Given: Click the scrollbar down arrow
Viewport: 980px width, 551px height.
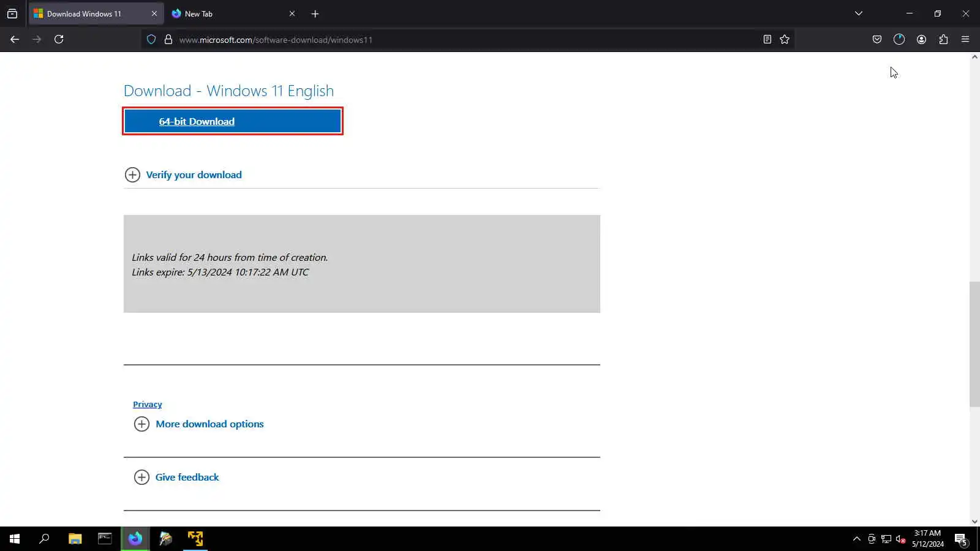Looking at the screenshot, I should point(974,522).
